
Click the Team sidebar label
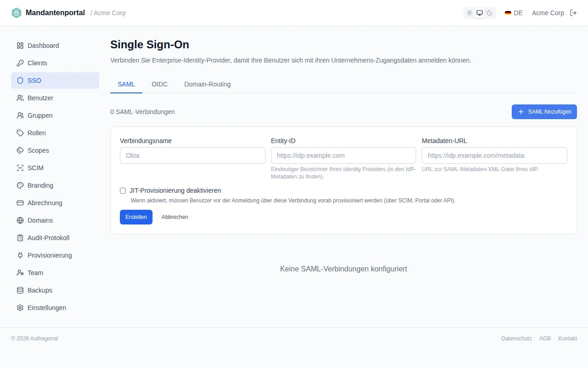click(x=35, y=273)
